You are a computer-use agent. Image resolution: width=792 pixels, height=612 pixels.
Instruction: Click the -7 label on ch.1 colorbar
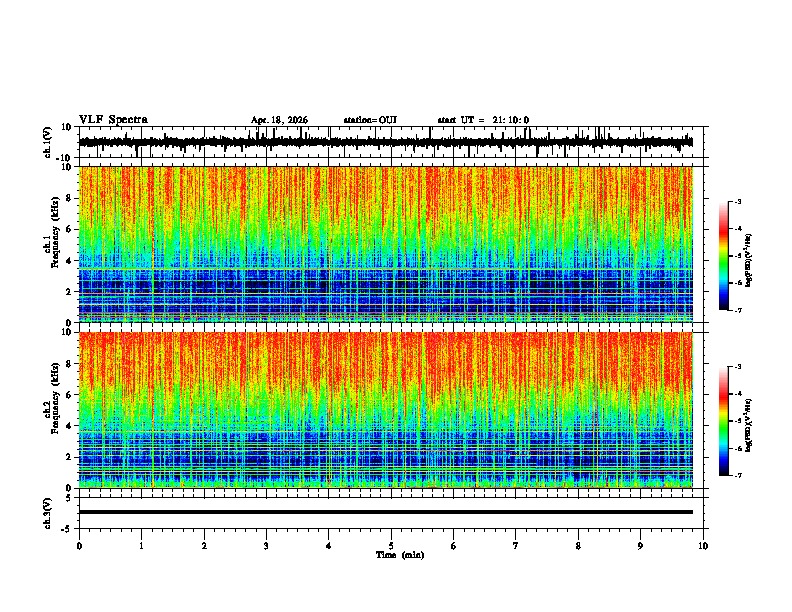click(x=737, y=310)
